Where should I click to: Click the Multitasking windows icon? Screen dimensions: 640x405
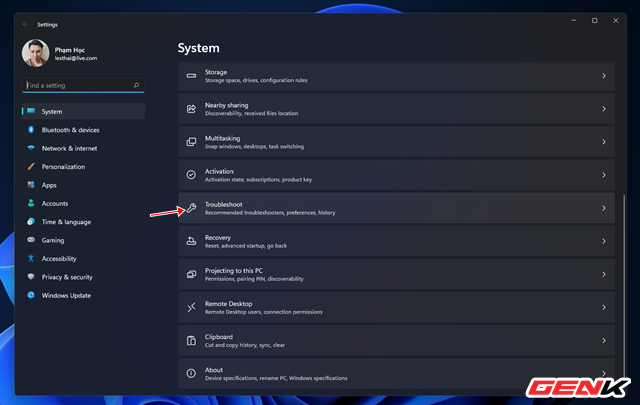[191, 142]
